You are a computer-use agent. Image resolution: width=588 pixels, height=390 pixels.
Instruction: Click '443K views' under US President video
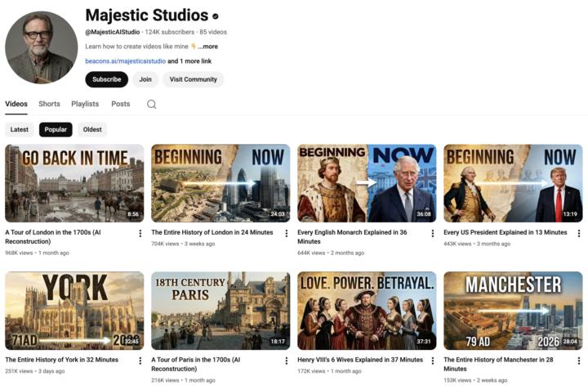pyautogui.click(x=457, y=244)
